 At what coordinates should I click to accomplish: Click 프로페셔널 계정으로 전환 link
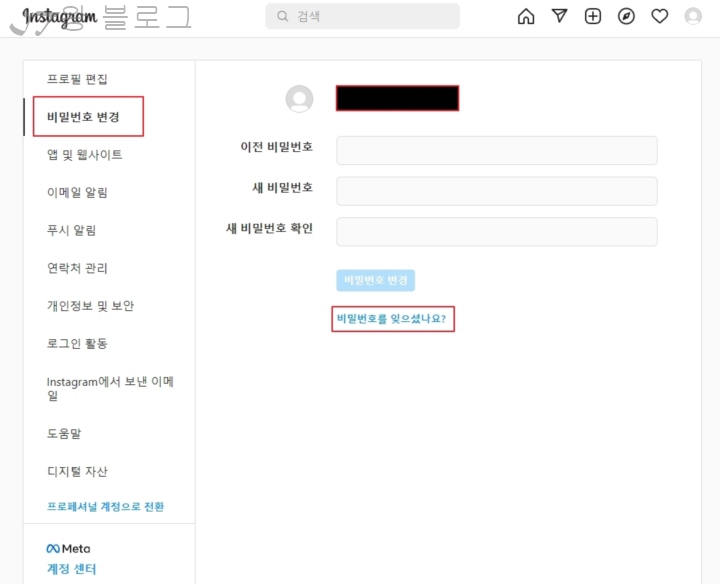[x=106, y=506]
